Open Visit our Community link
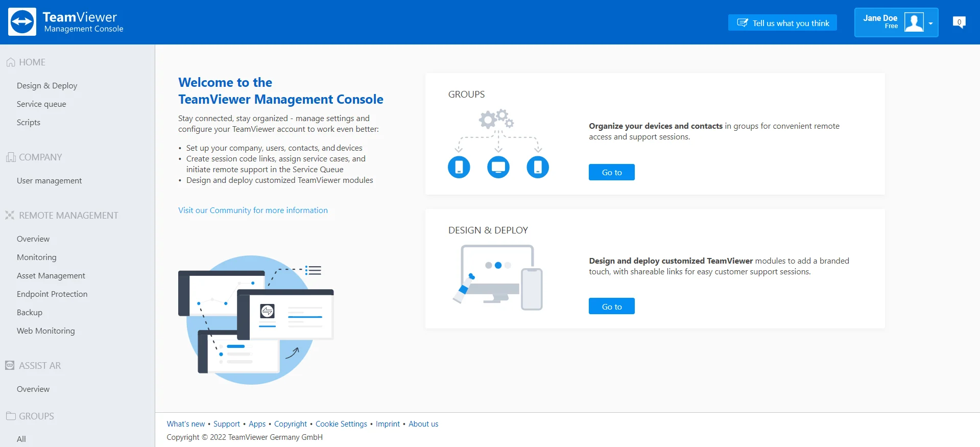This screenshot has width=980, height=447. click(253, 210)
